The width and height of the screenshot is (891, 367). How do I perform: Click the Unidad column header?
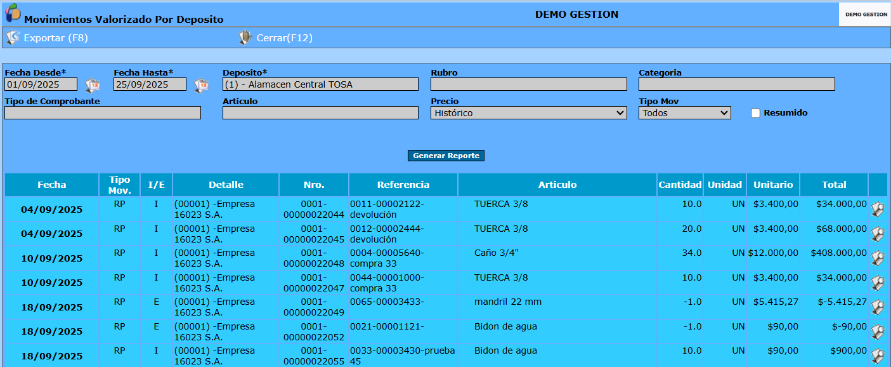[x=725, y=185]
